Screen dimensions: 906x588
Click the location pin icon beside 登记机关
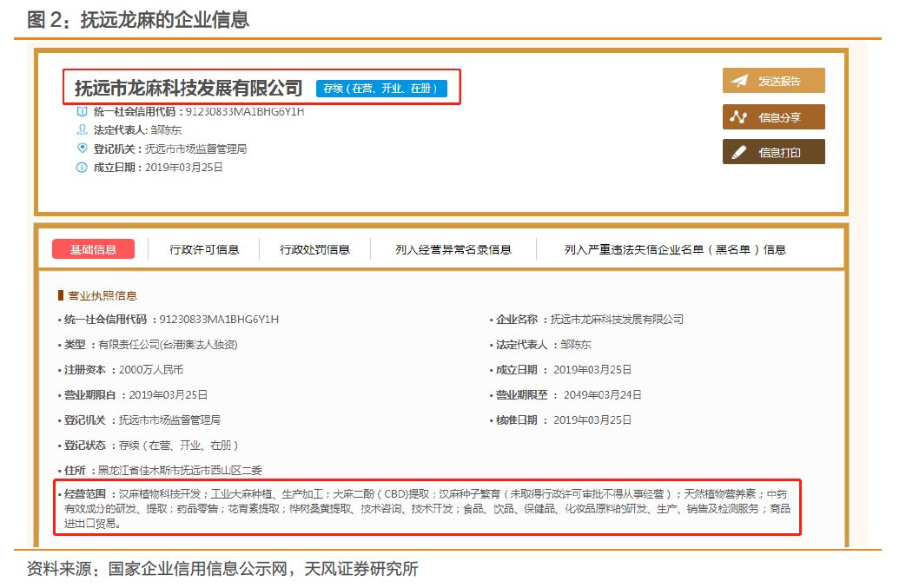tap(82, 149)
